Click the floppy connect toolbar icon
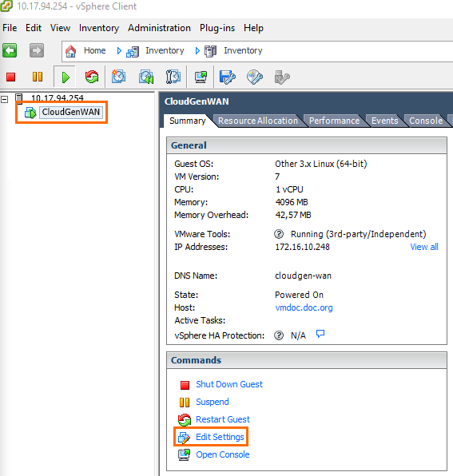Viewport: 453px width, 476px height. click(x=227, y=77)
